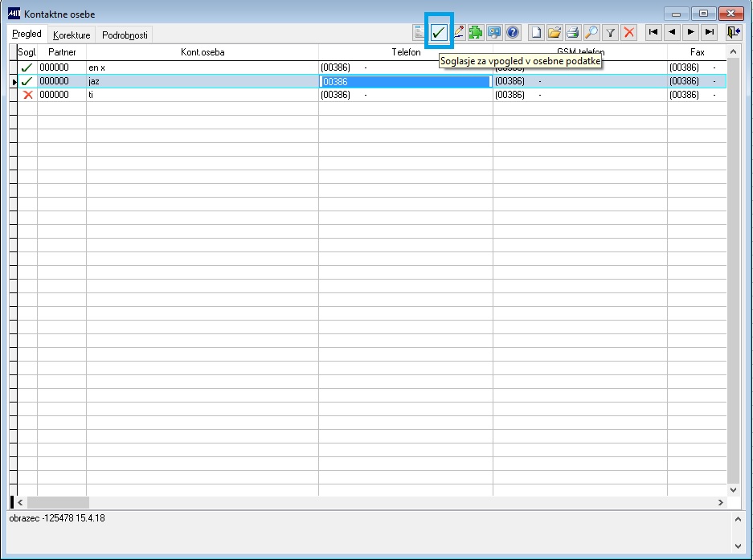The width and height of the screenshot is (753, 560).
Task: Click the selected Telefon field of 'jaz'
Action: point(406,82)
